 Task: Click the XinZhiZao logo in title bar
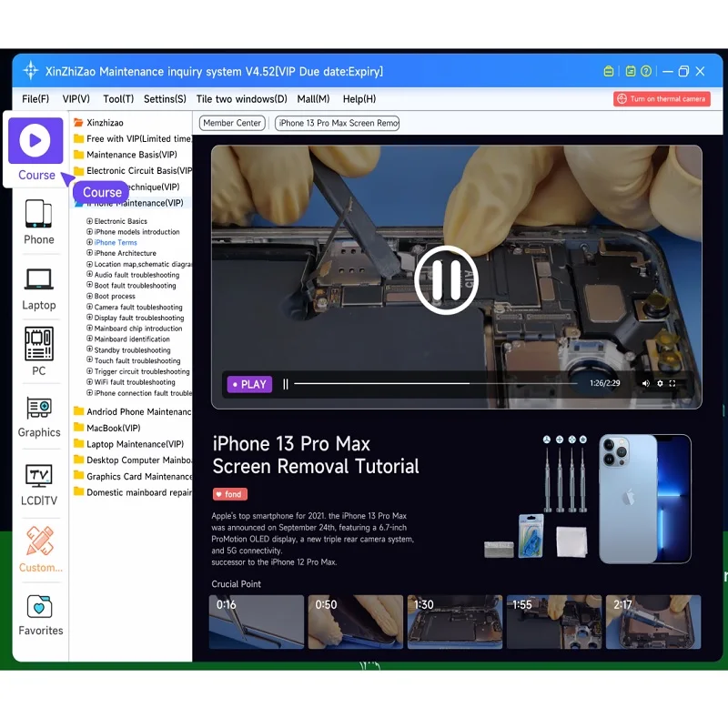coord(31,71)
